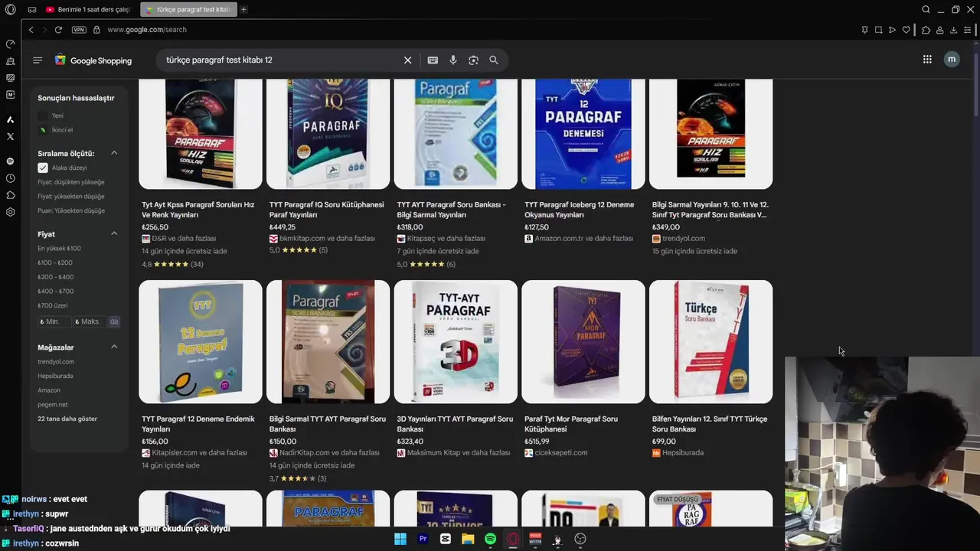Screen dimensions: 980x551
Task: Click the address bar URL google.com/search
Action: tap(147, 30)
